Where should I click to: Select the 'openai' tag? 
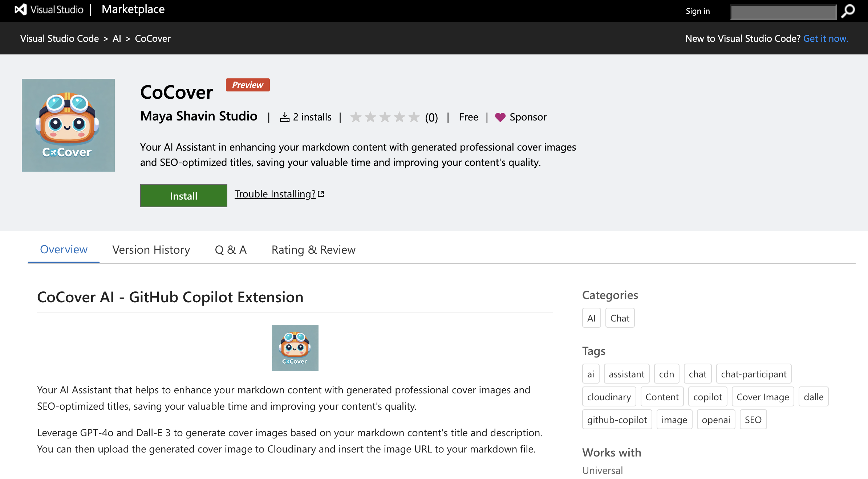716,419
